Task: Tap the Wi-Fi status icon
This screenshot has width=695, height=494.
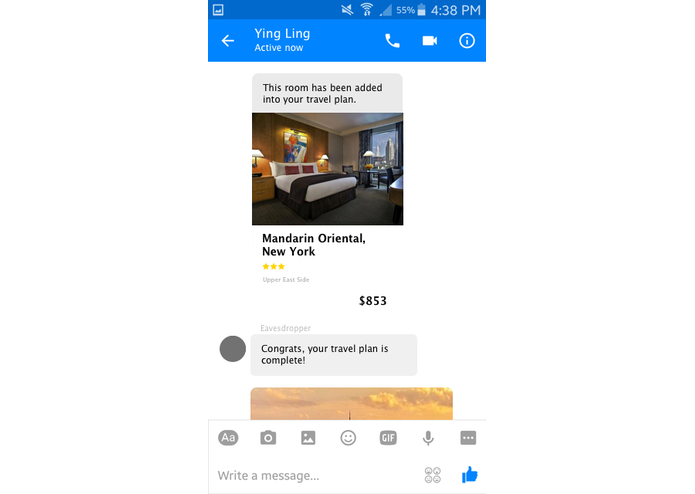Action: (x=367, y=10)
